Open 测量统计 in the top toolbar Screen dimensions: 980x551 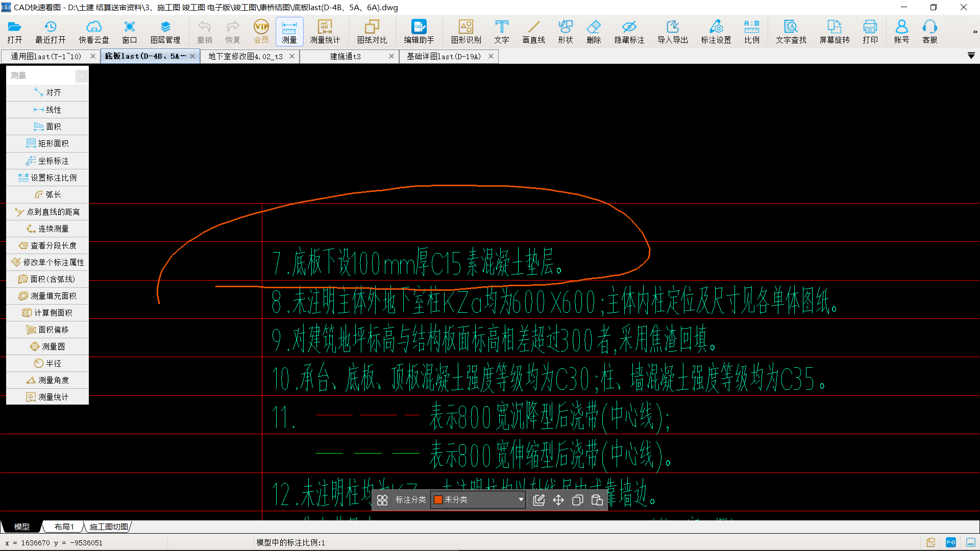(x=325, y=32)
